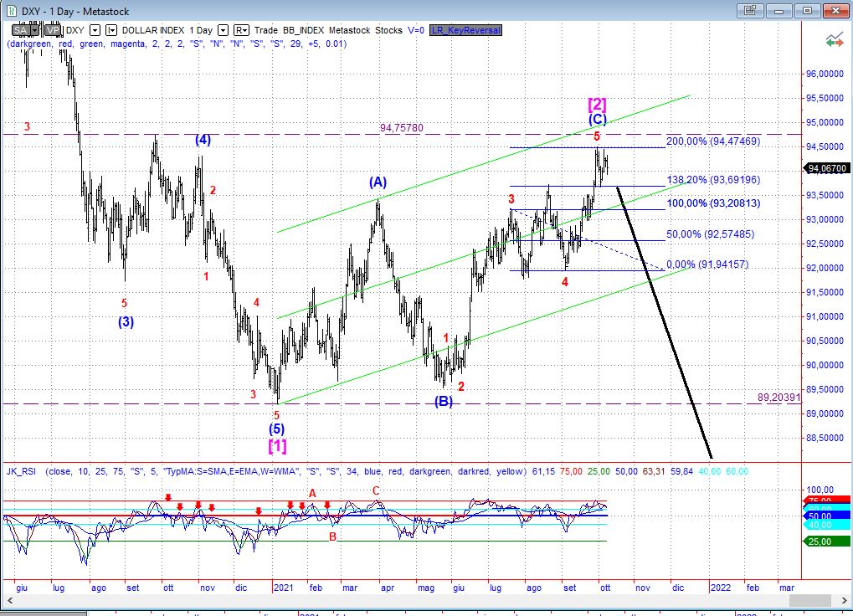Click the red letter A on RSI panel
Image resolution: width=853 pixels, height=616 pixels.
pos(312,493)
